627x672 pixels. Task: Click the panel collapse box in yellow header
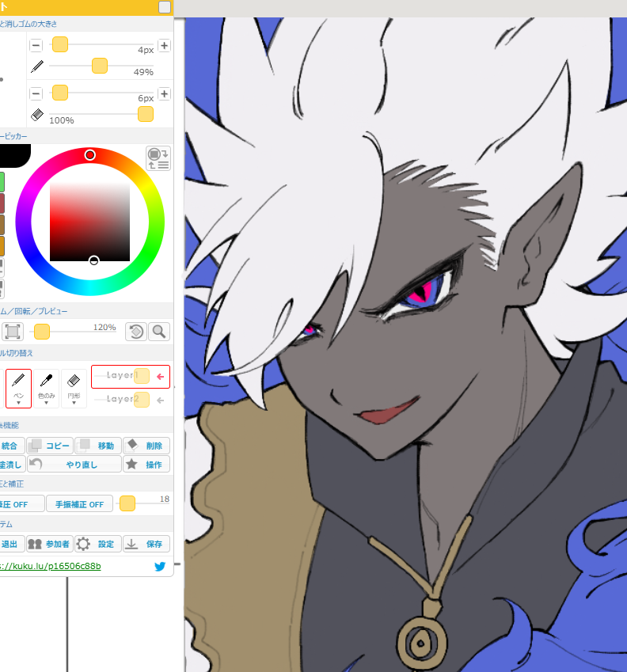click(x=165, y=7)
